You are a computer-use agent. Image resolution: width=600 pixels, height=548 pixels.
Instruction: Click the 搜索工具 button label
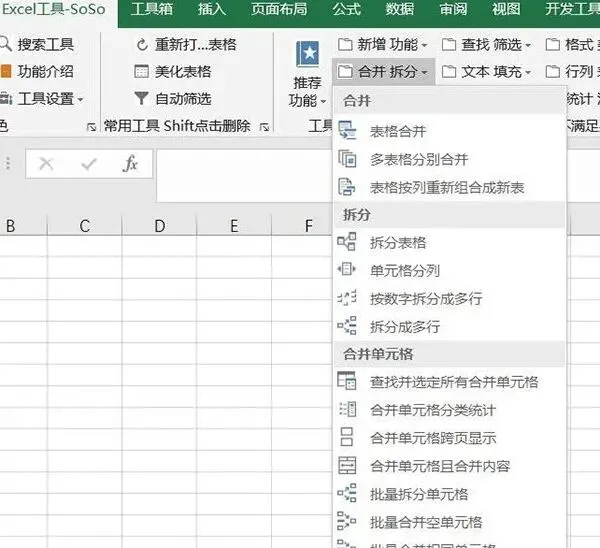click(46, 44)
